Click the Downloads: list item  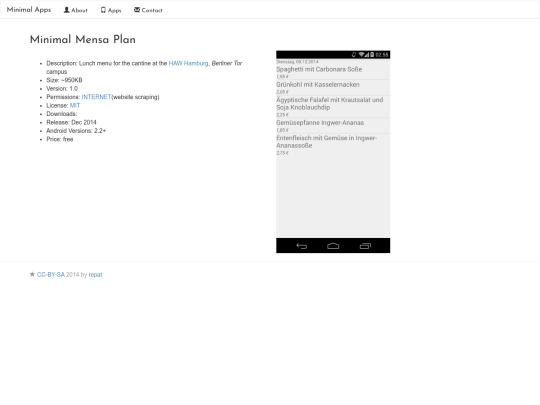[62, 114]
